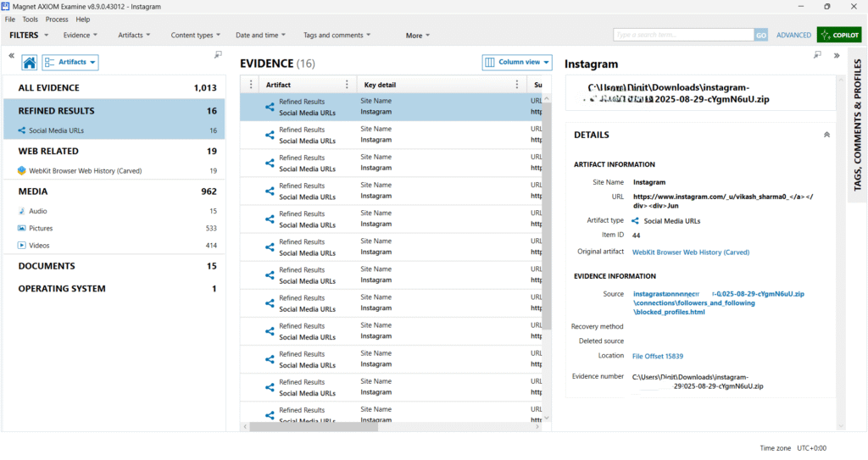Open the Help menu
The width and height of the screenshot is (868, 460).
click(83, 19)
